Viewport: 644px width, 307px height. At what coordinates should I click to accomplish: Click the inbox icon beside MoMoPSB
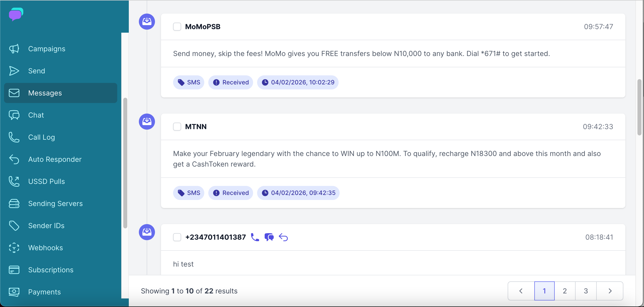[x=147, y=22]
